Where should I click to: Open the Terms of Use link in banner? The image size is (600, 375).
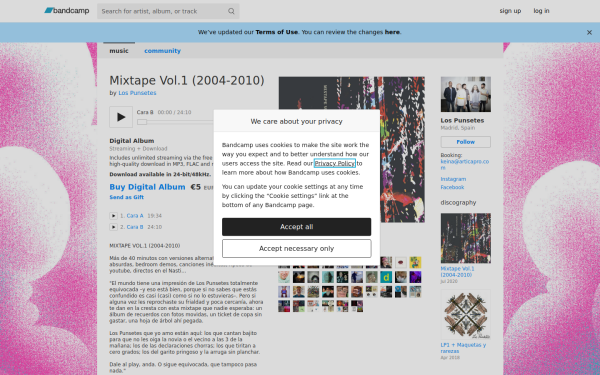[x=276, y=32]
